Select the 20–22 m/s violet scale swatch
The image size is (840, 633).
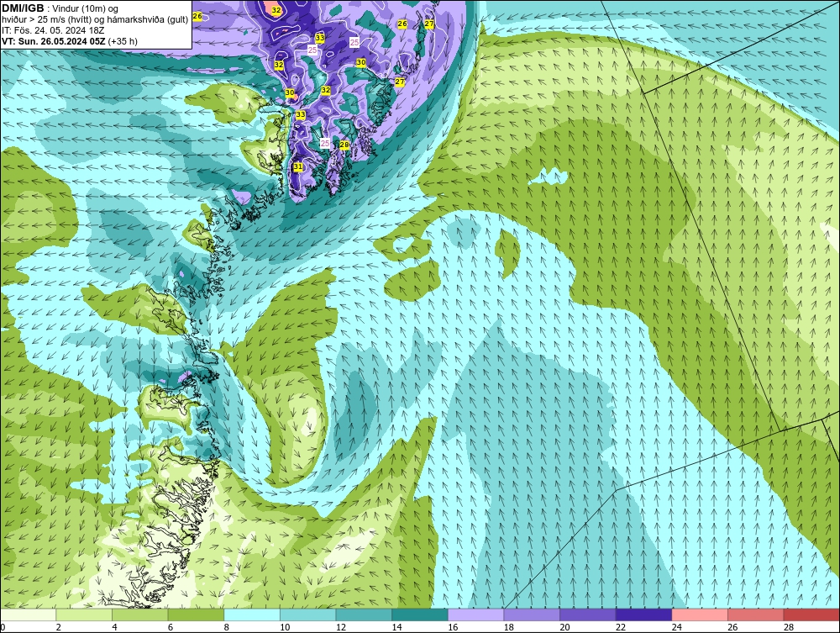[588, 615]
